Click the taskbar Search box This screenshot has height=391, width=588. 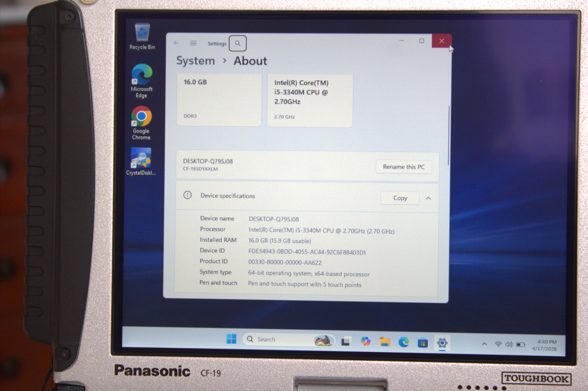(289, 340)
